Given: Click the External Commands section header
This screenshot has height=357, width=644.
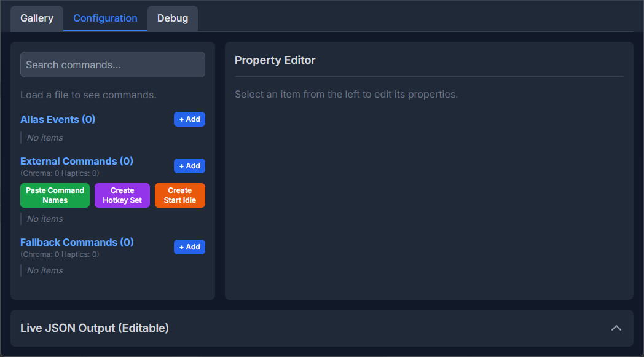Looking at the screenshot, I should (76, 161).
